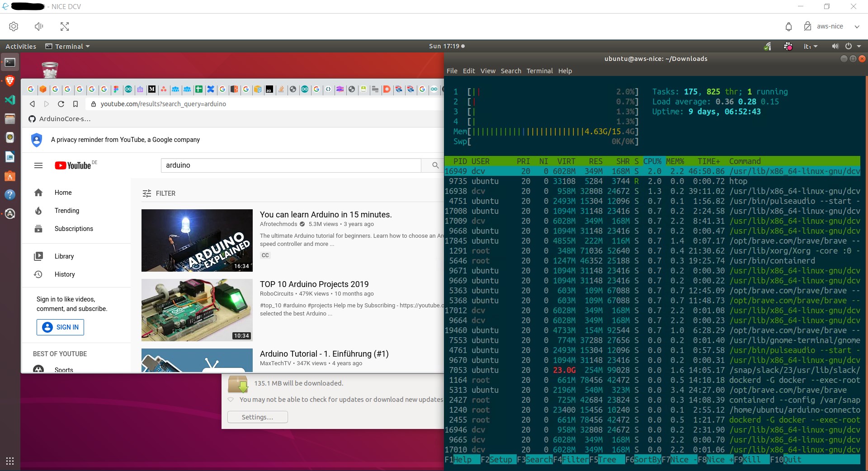
Task: Open the Terminal app menu in top bar
Action: (x=68, y=46)
